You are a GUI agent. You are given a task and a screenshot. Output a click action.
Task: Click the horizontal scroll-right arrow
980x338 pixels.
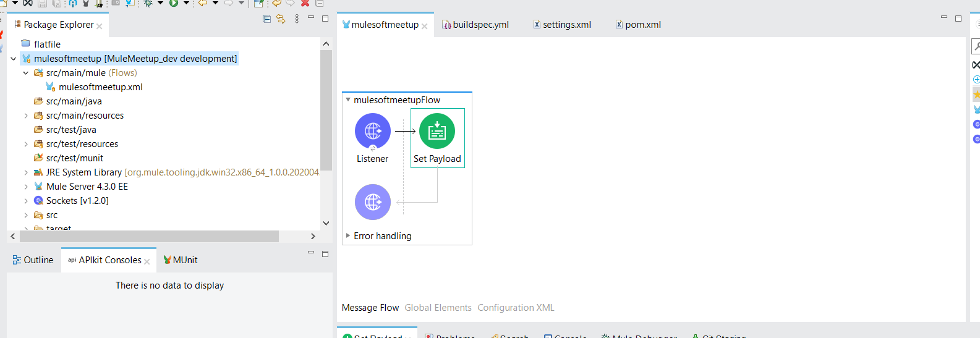coord(313,236)
